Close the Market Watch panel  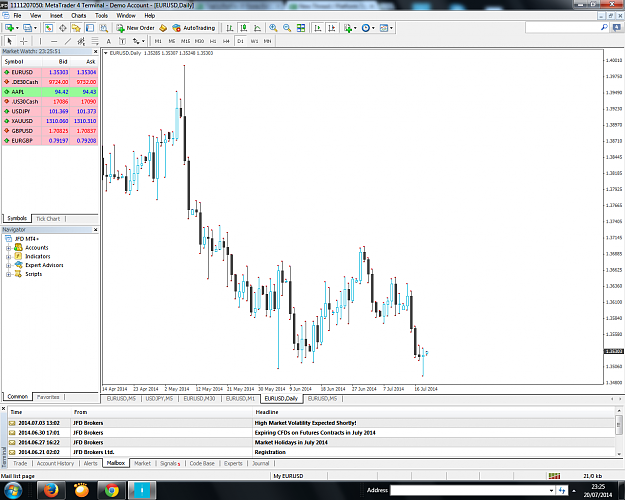click(x=95, y=51)
